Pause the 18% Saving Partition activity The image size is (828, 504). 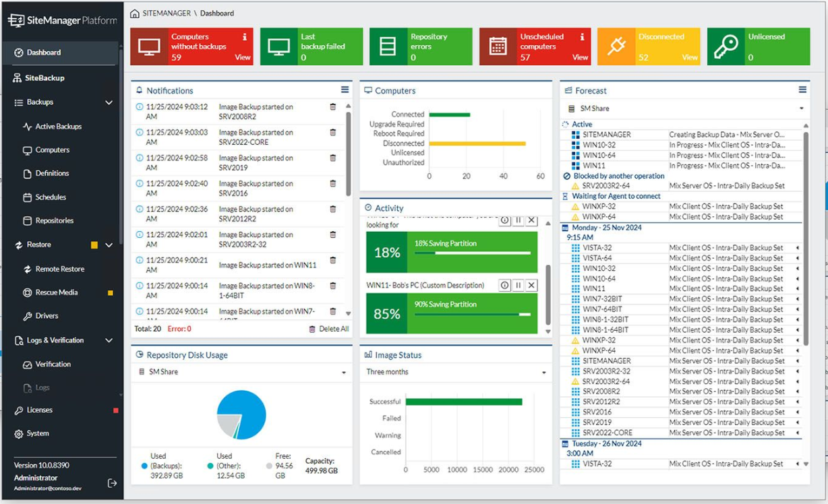(x=519, y=220)
